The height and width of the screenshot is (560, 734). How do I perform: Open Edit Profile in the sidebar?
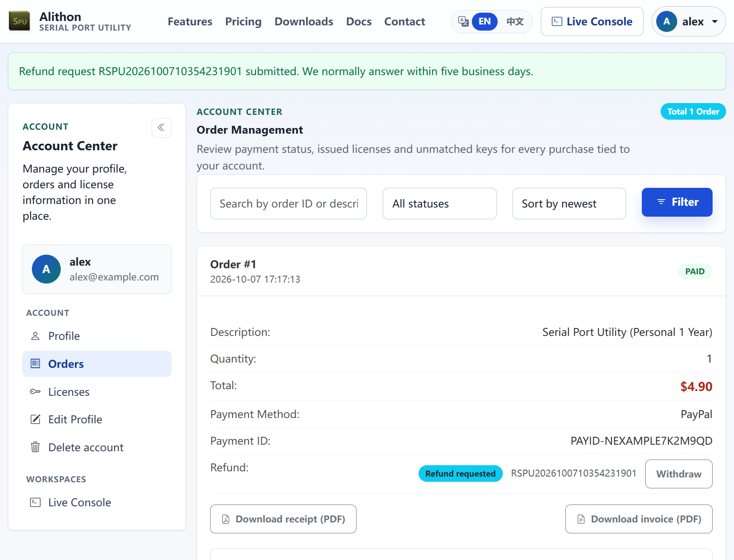click(97, 419)
